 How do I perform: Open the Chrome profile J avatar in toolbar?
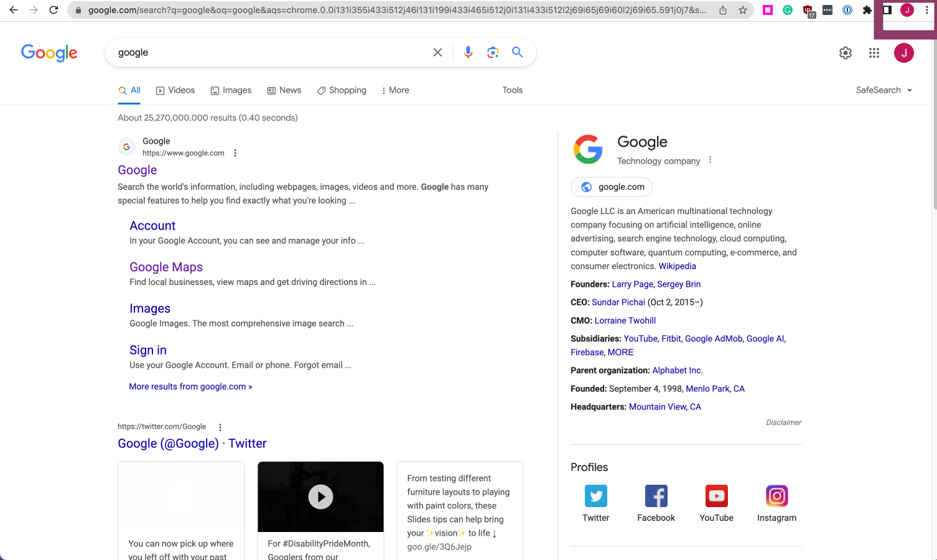click(907, 10)
